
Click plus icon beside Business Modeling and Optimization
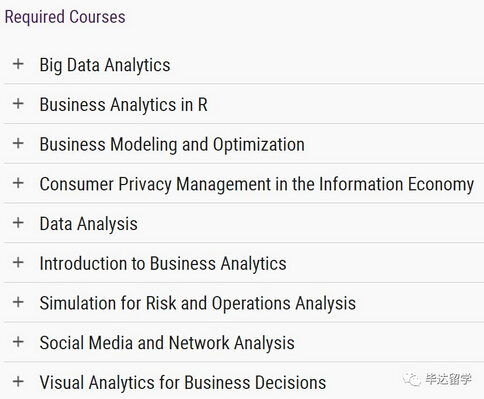(18, 143)
